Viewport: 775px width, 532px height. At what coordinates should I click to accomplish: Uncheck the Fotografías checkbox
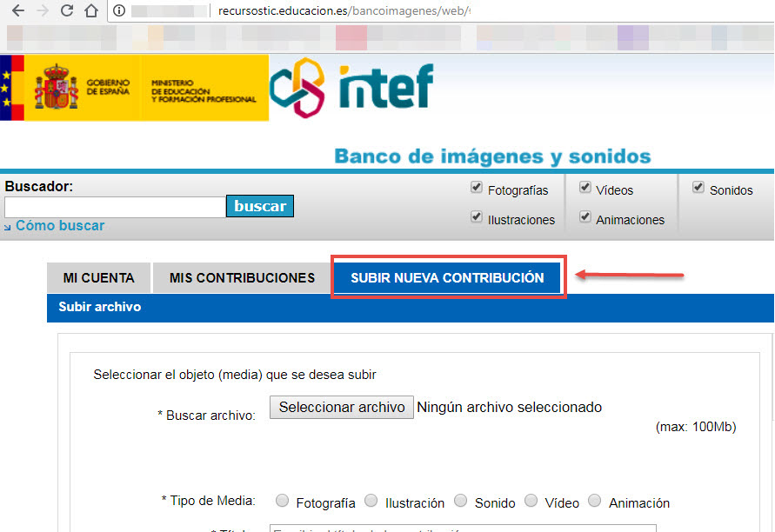477,186
